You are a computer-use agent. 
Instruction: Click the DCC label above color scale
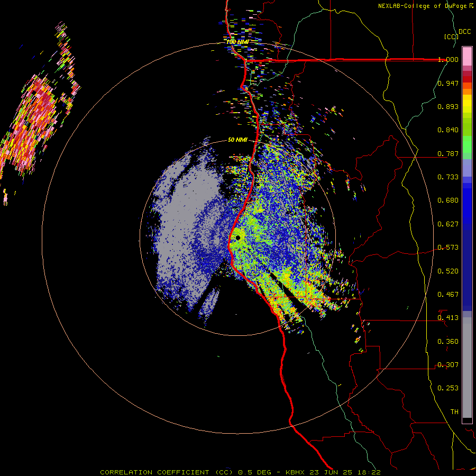click(x=465, y=32)
